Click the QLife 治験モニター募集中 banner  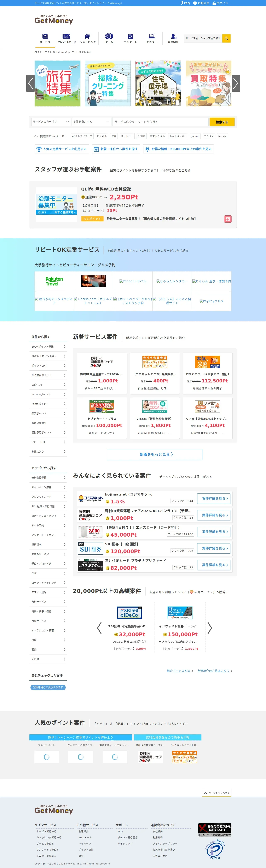point(57,205)
